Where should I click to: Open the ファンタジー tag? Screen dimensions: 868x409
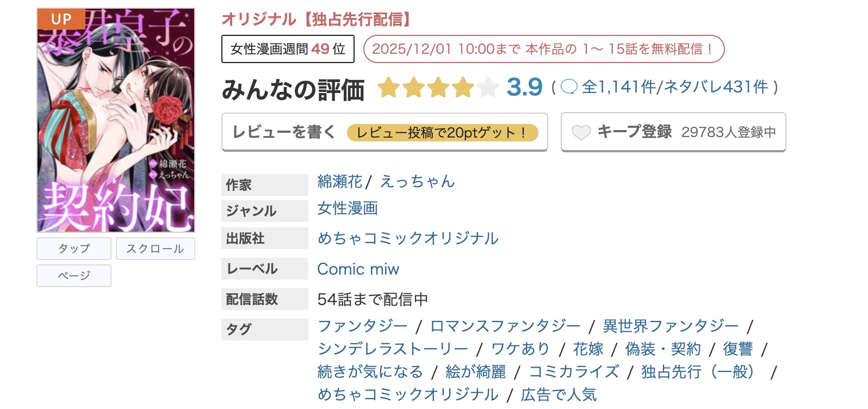tap(362, 325)
